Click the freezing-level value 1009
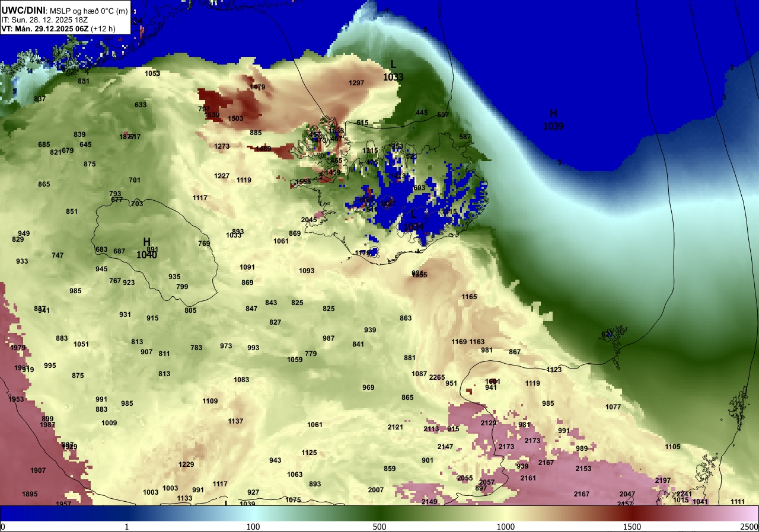 [x=109, y=423]
